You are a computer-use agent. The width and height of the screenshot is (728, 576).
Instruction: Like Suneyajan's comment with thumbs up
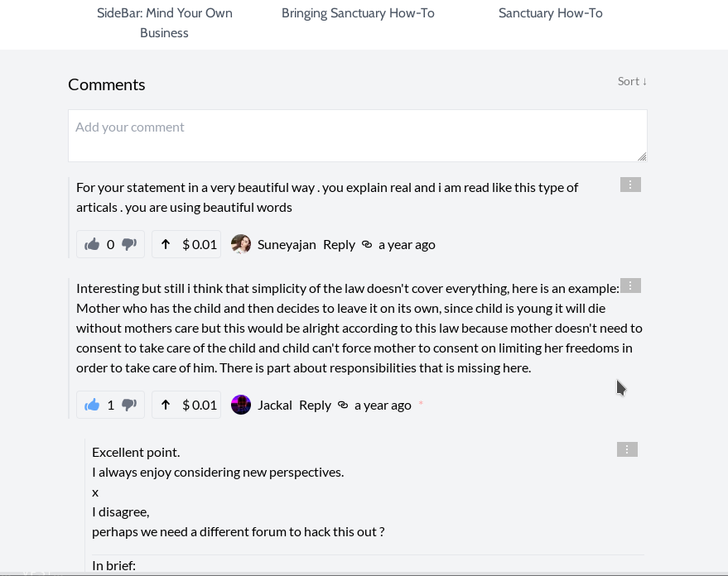92,244
